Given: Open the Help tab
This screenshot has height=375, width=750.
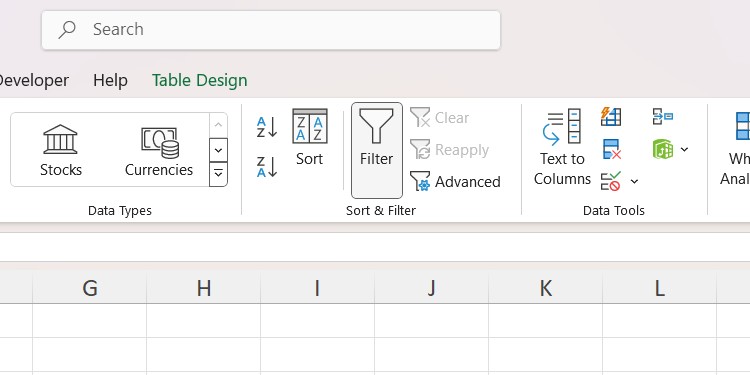Looking at the screenshot, I should (110, 80).
